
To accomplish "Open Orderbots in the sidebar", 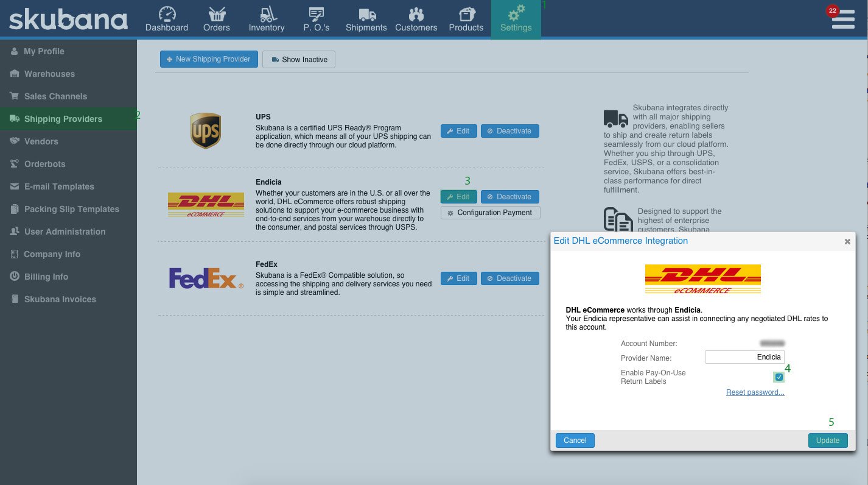I will [44, 164].
